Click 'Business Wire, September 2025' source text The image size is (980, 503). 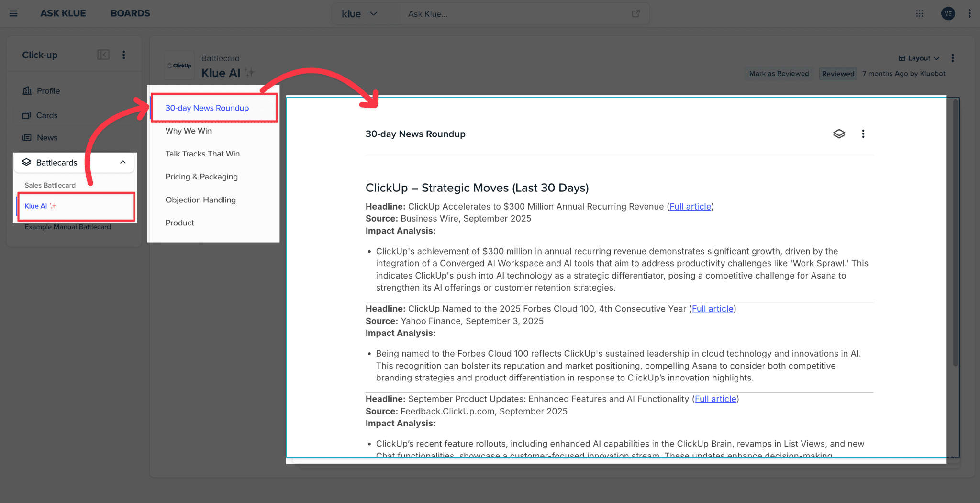pos(466,218)
